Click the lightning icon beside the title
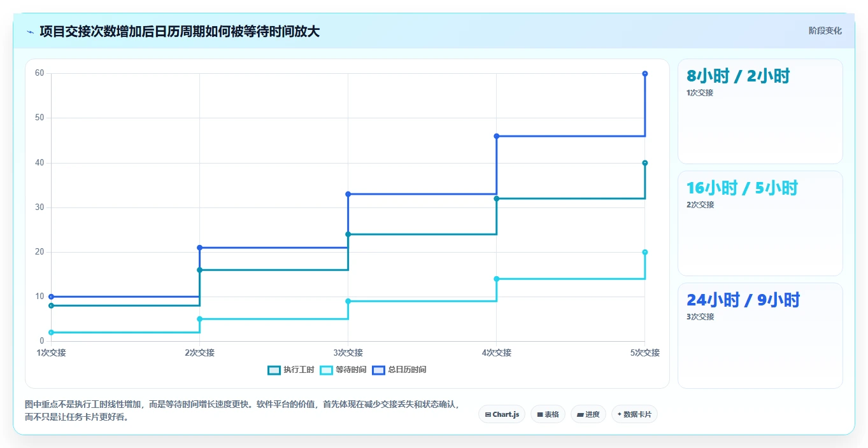Viewport: 868px width, 448px height. click(x=30, y=32)
